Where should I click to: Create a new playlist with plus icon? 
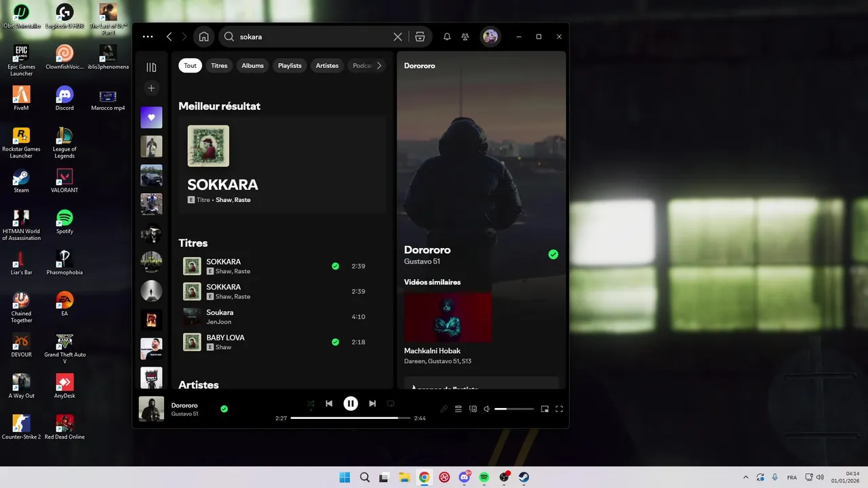coord(151,88)
